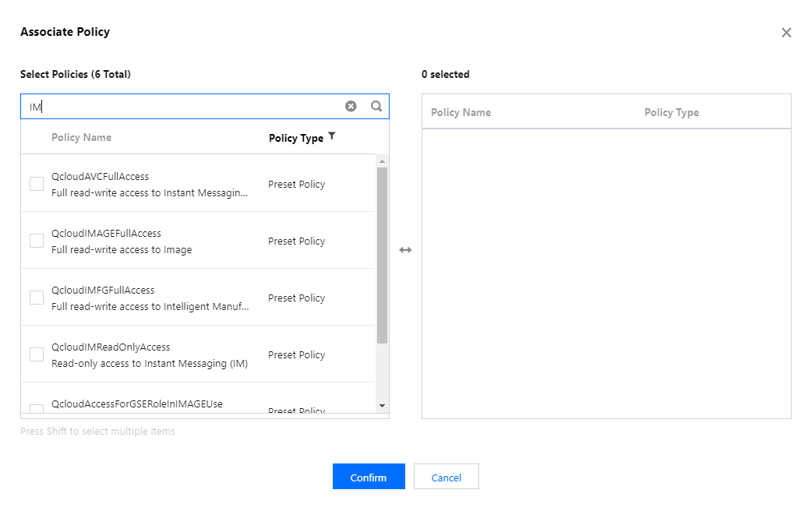The height and width of the screenshot is (511, 812).
Task: Enable the QcloudIMReadOnlyAccess checkbox
Action: click(37, 354)
